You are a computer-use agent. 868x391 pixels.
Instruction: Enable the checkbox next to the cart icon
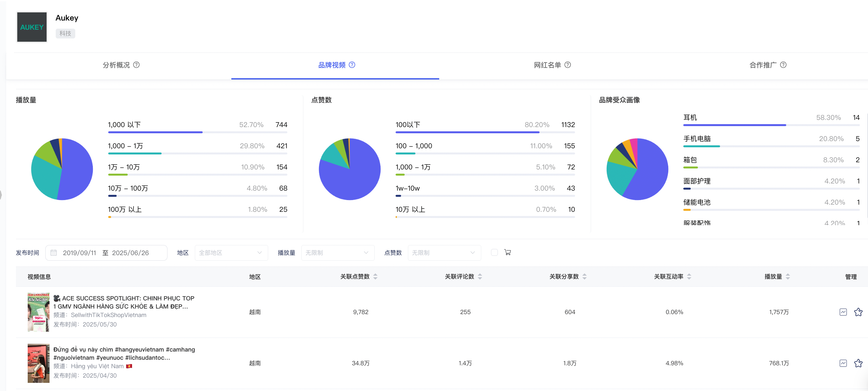494,252
